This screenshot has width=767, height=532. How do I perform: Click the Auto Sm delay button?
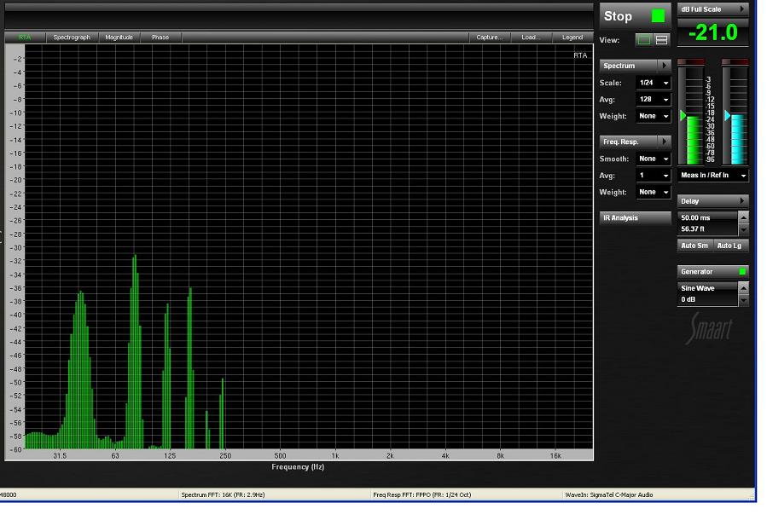tap(694, 246)
